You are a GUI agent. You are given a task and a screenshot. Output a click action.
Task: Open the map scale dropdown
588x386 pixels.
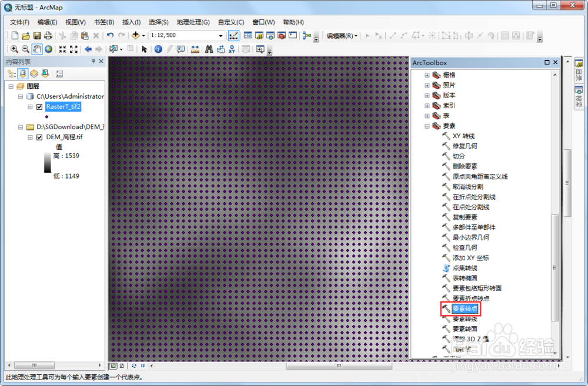(x=220, y=36)
